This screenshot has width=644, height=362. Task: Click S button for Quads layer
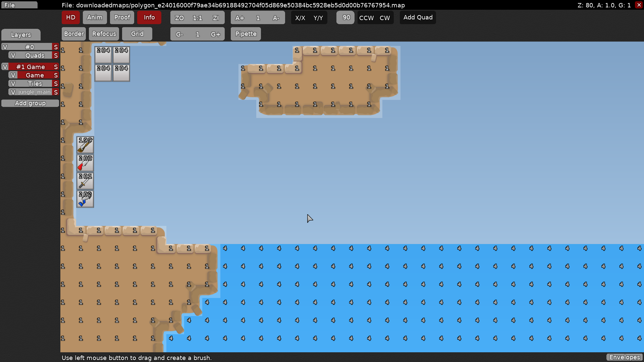[56, 55]
